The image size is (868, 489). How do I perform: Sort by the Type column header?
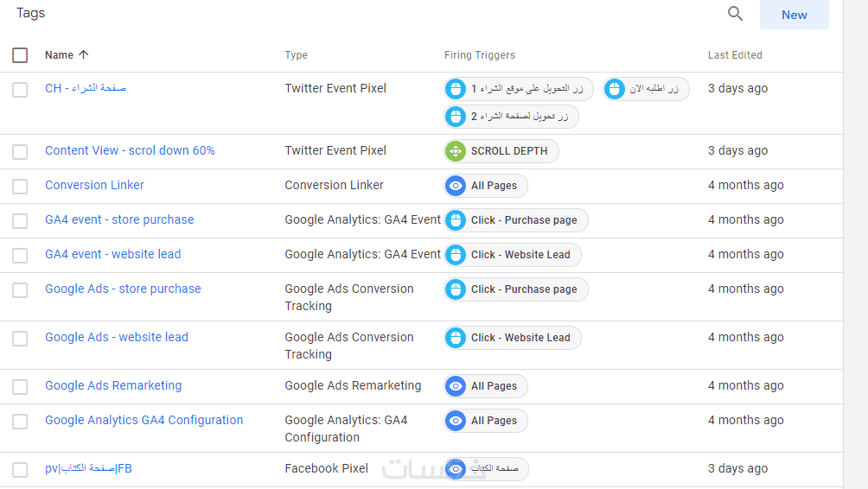[x=296, y=55]
